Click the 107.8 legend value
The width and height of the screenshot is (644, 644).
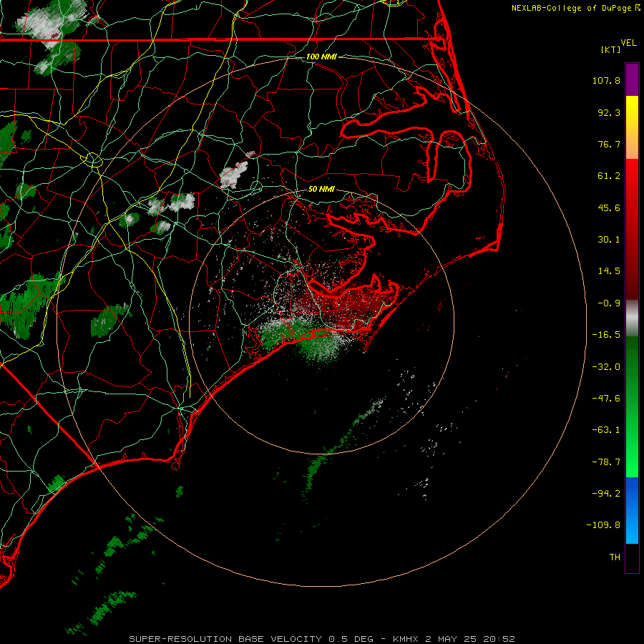(x=606, y=80)
